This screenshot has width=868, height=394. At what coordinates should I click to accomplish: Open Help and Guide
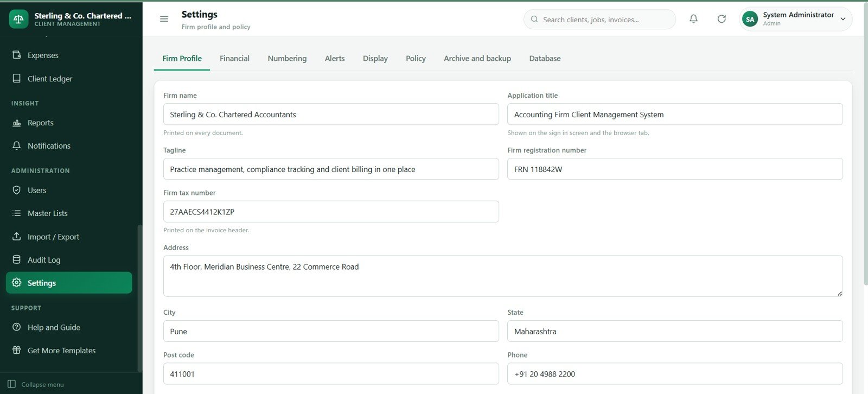69,328
